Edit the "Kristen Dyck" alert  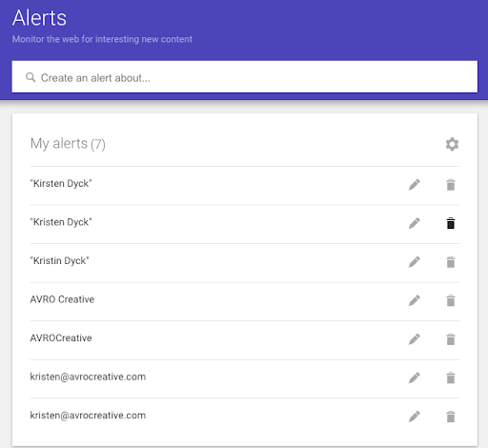[x=415, y=223]
